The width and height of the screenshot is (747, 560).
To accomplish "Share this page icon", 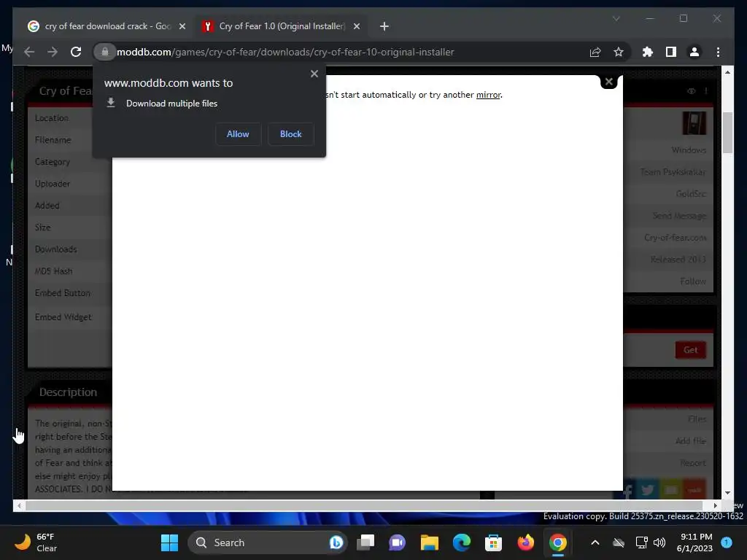I will (x=595, y=52).
